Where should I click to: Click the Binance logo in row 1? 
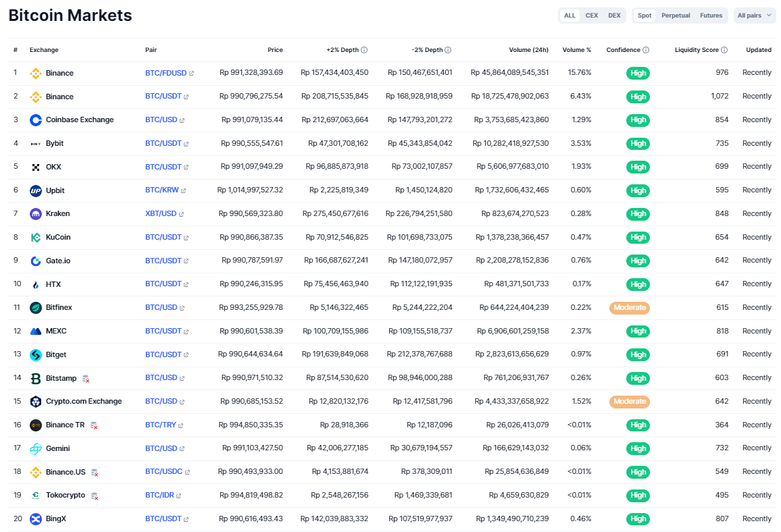35,73
